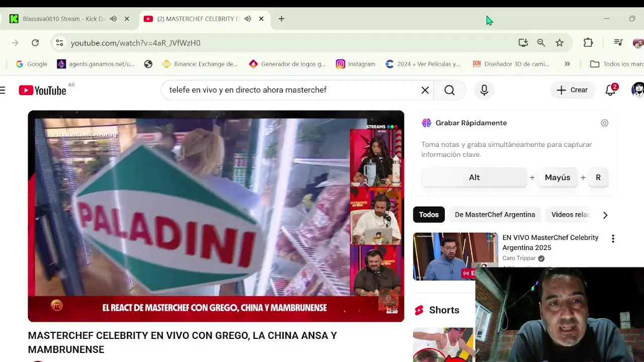
Task: Click the MasterChef video player
Action: (x=216, y=216)
